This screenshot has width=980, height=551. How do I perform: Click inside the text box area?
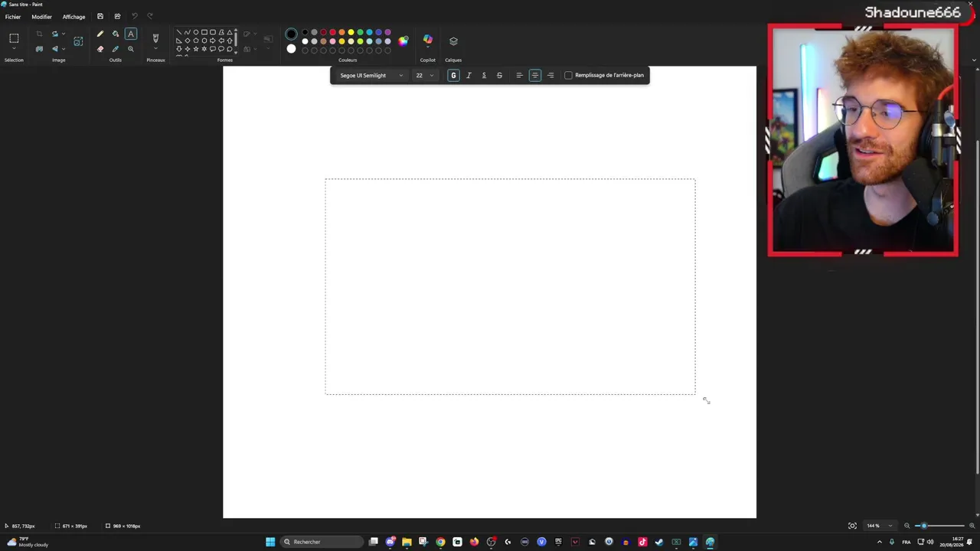pyautogui.click(x=510, y=286)
